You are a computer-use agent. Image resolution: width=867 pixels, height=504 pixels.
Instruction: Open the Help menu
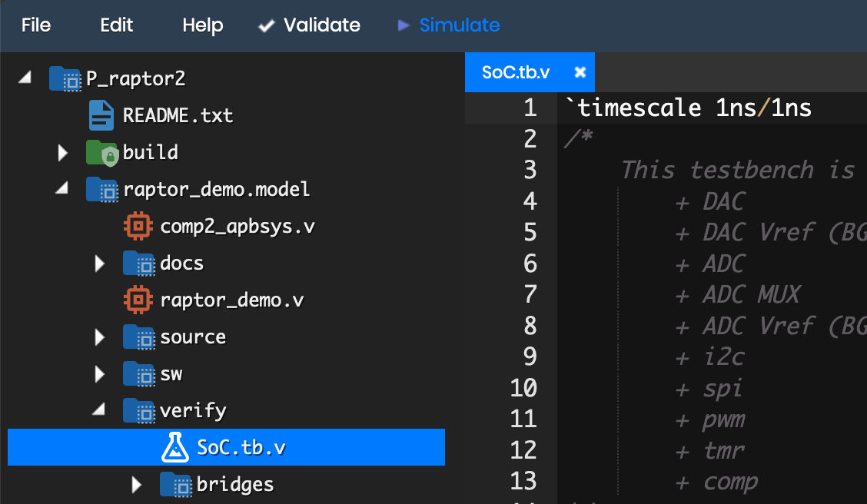pyautogui.click(x=203, y=25)
